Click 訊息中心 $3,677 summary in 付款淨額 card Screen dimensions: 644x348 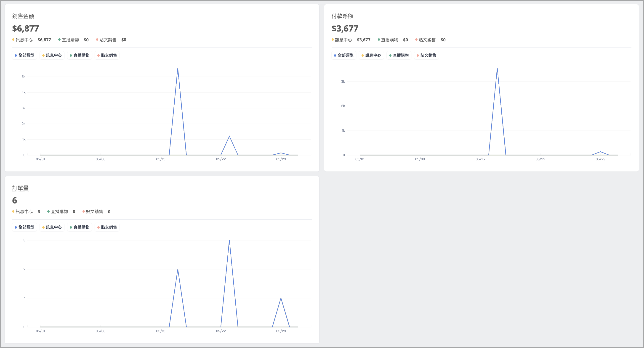coord(351,40)
